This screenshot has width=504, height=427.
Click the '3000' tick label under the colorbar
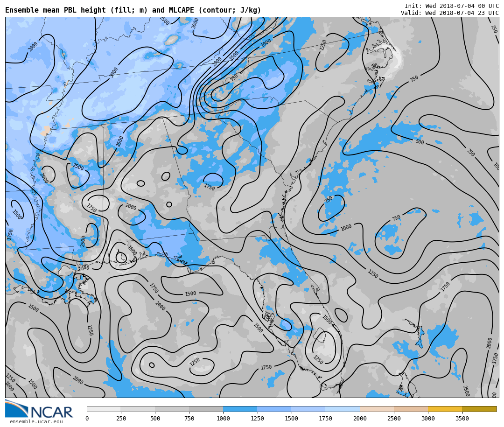[x=428, y=418]
